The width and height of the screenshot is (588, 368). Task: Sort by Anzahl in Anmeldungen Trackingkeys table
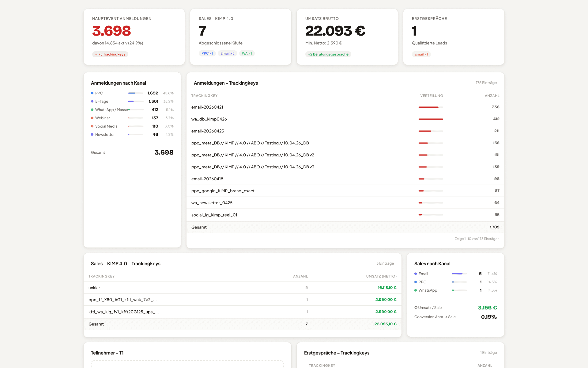pyautogui.click(x=492, y=96)
